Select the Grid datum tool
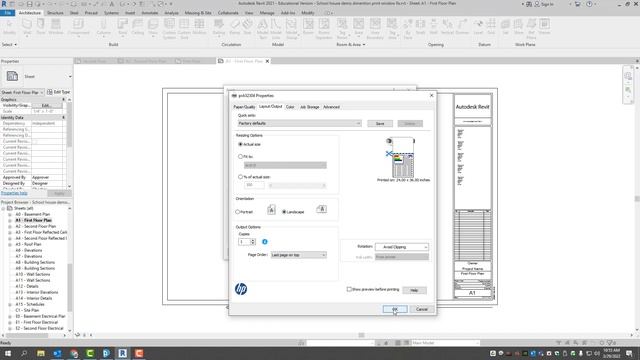 (491, 27)
